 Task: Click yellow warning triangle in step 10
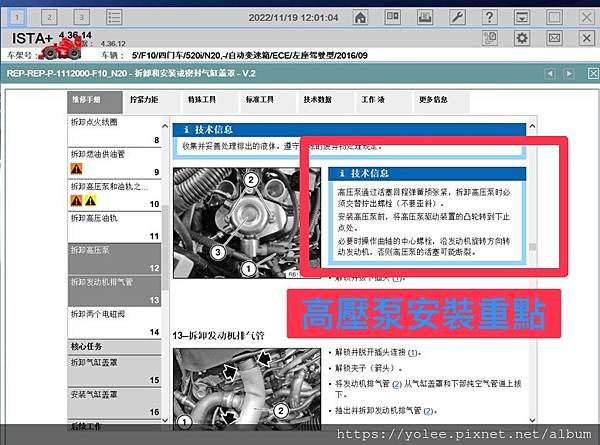pyautogui.click(x=90, y=200)
